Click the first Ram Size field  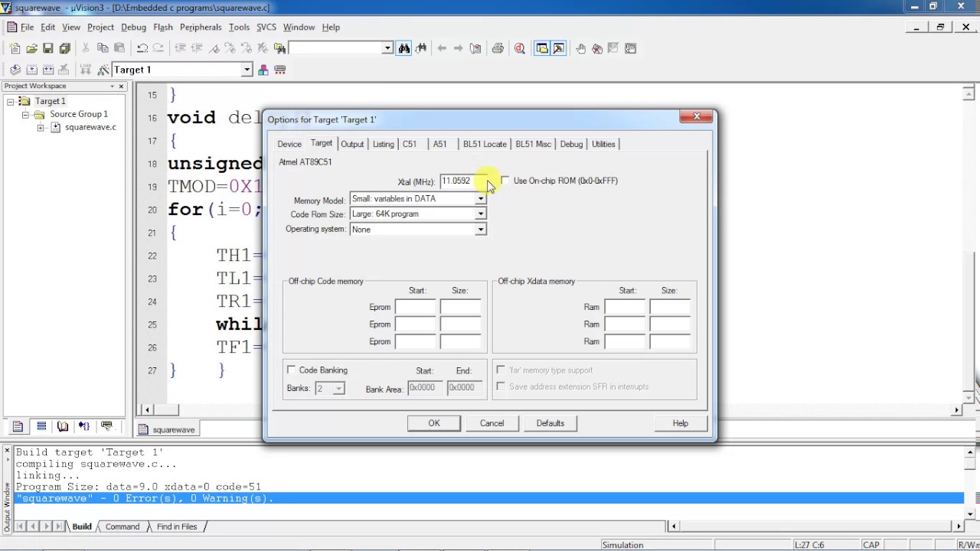pos(670,307)
